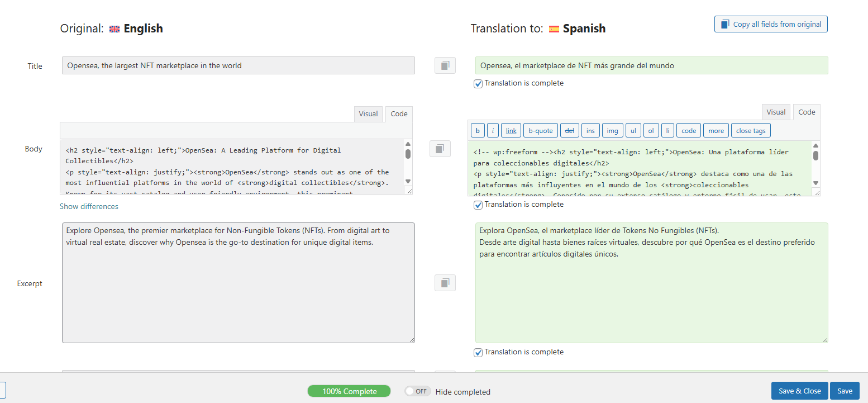Uncheck Translation is complete under Title
This screenshot has height=403, width=868.
point(478,83)
